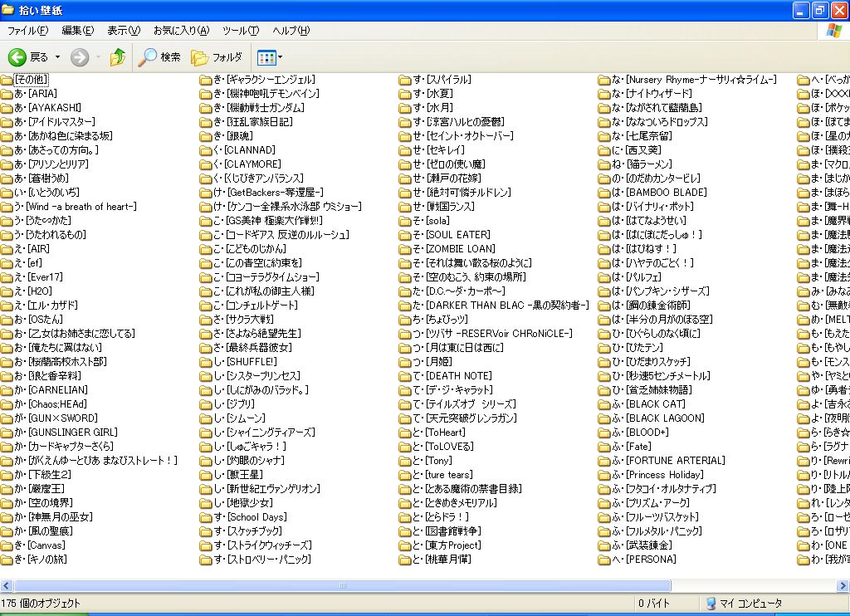Open the ヘルプ(H) menu

[x=291, y=31]
